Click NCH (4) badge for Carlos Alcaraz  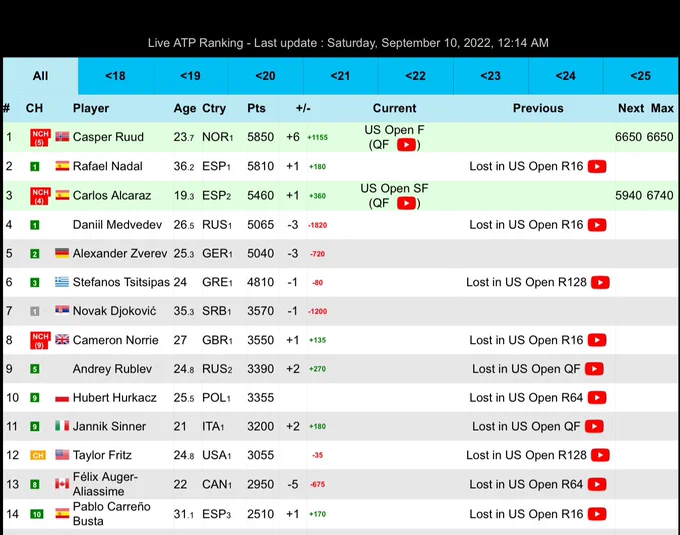click(40, 196)
